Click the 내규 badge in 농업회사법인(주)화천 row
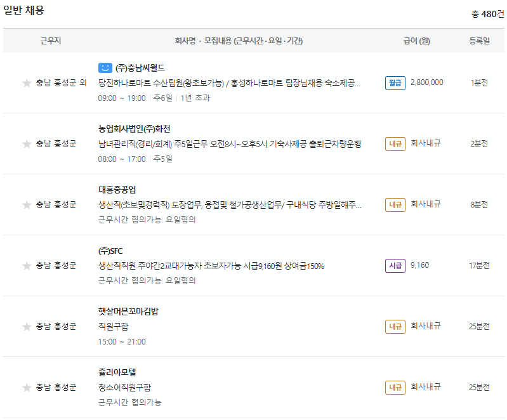Screen dimensions: 507x420 tap(395, 144)
